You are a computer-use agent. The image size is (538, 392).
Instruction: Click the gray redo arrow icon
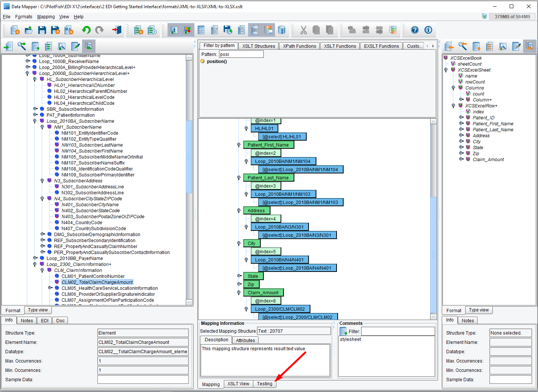[x=100, y=30]
